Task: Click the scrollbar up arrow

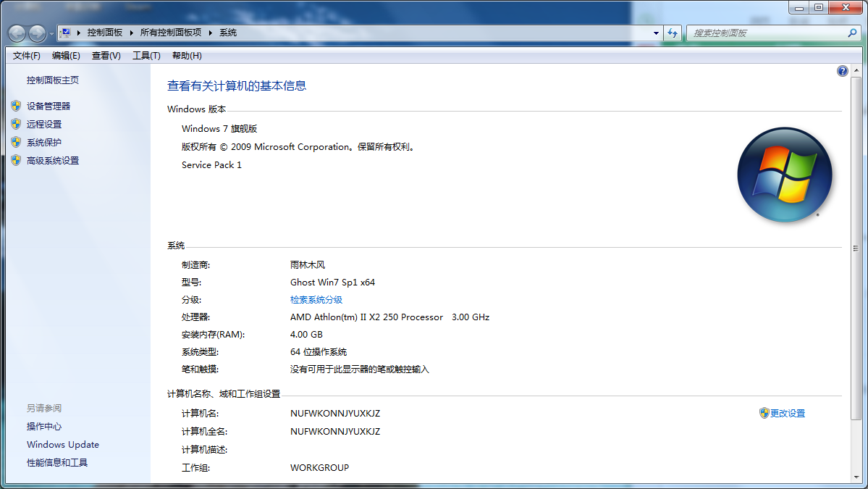Action: tap(856, 71)
